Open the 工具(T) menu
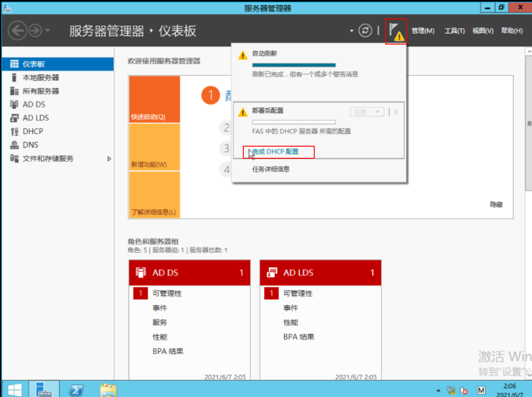532x397 pixels. [x=454, y=31]
